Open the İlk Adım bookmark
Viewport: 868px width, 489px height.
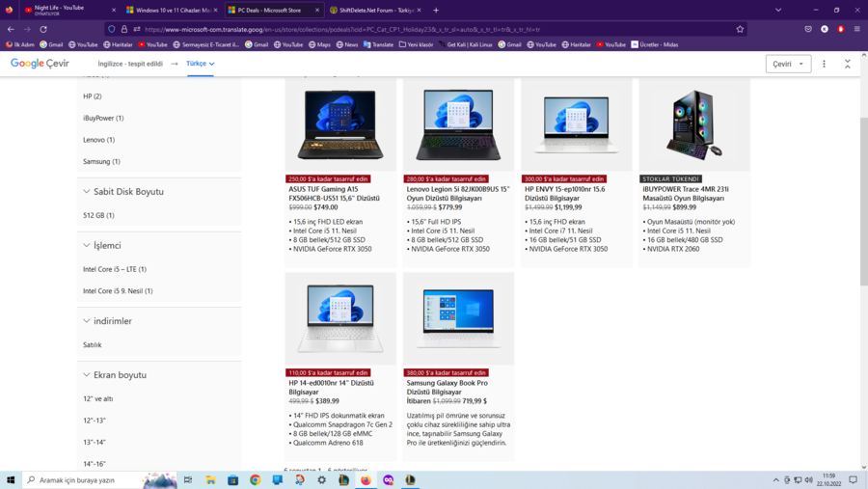20,45
